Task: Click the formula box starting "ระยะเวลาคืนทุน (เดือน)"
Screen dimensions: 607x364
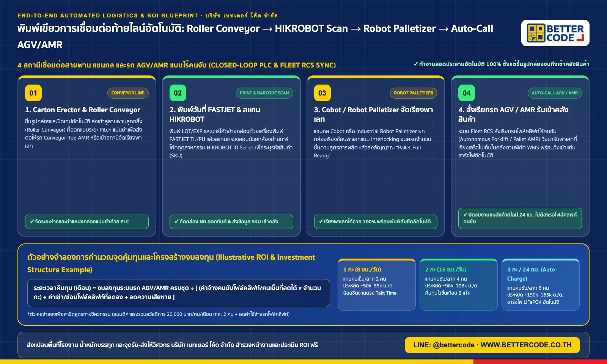Action: [x=179, y=293]
